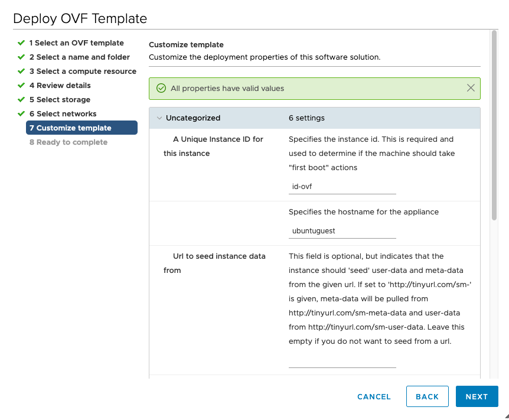Select the step 7 Customize template item

[x=82, y=128]
